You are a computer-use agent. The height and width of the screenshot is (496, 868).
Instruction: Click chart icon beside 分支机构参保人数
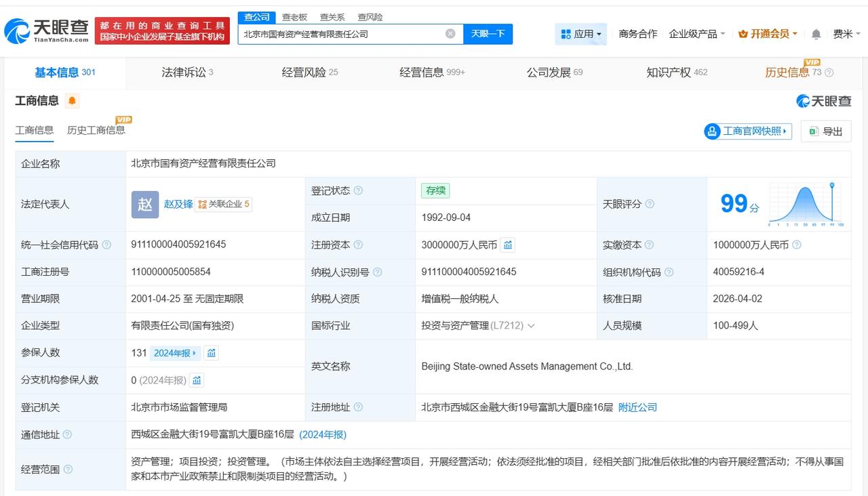click(x=197, y=380)
